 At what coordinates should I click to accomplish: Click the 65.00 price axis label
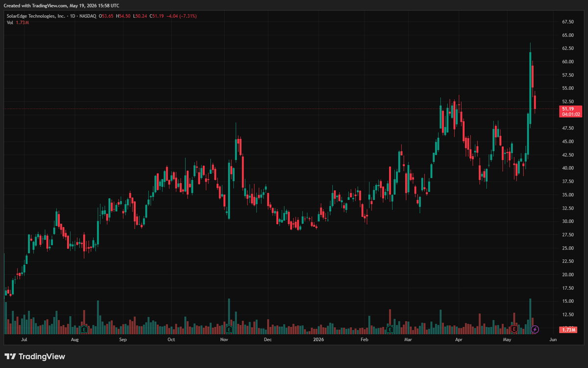click(568, 35)
